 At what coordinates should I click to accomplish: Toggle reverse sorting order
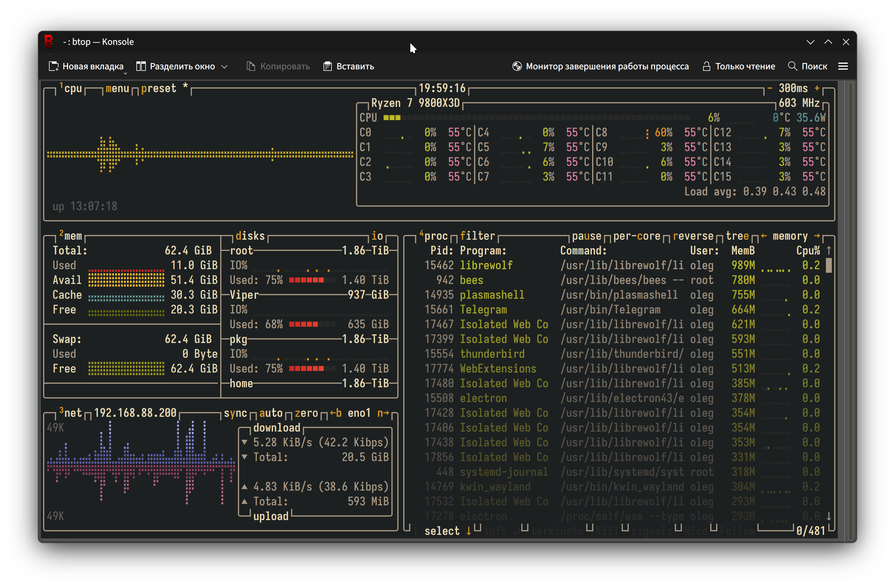693,236
